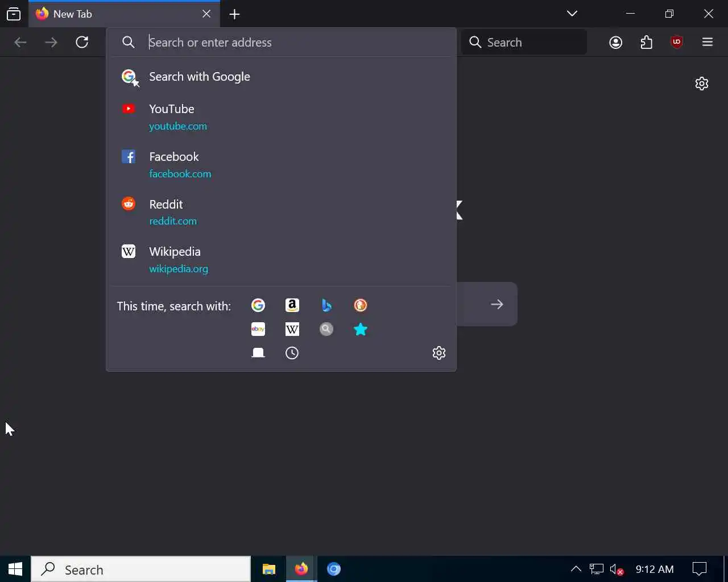Open Facebook suggestion row
Viewport: 728px width, 582px height.
click(x=281, y=165)
